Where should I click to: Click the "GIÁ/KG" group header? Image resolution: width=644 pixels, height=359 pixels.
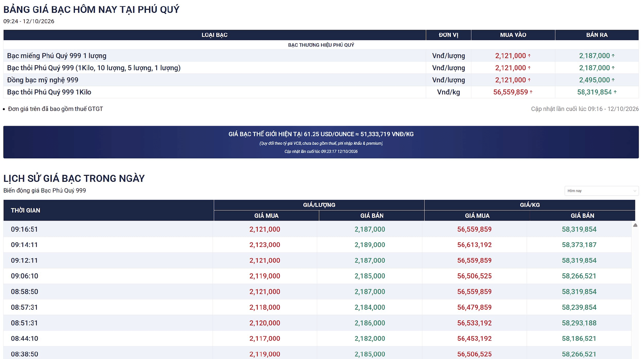(530, 205)
